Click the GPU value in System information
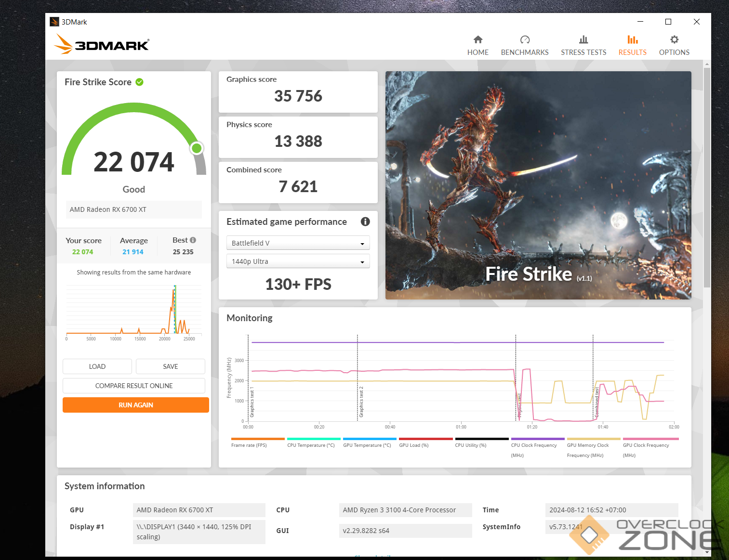The image size is (729, 560). click(x=199, y=510)
